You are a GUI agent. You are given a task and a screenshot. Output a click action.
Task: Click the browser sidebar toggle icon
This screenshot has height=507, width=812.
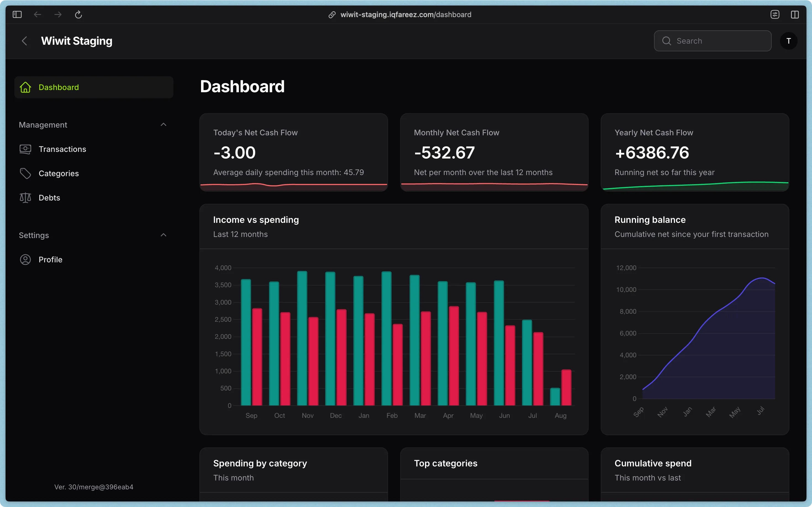point(17,14)
